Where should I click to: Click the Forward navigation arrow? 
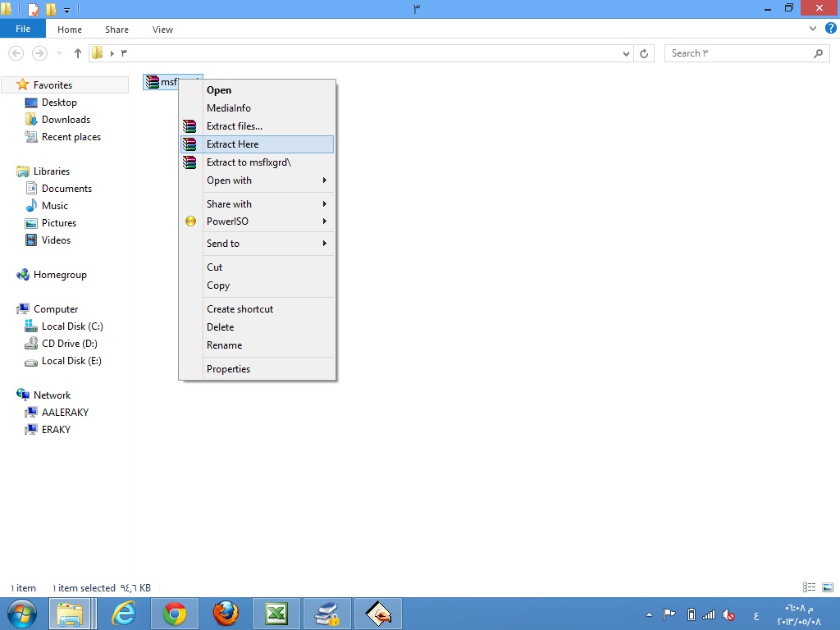(x=39, y=53)
